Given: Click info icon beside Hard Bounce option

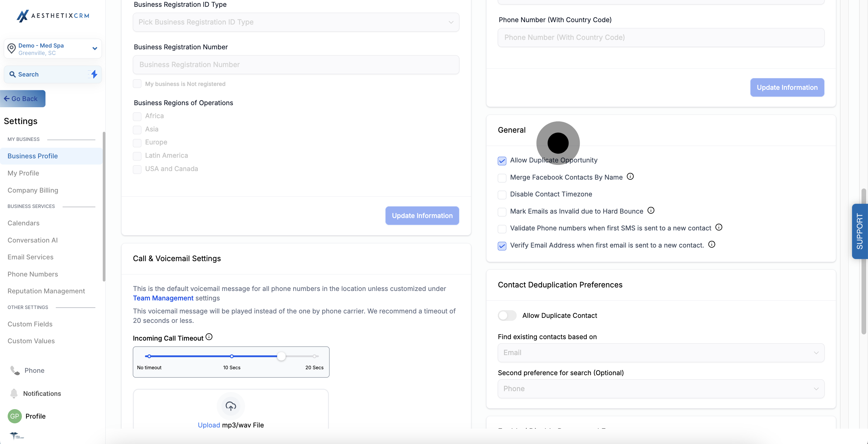Looking at the screenshot, I should pyautogui.click(x=651, y=210).
